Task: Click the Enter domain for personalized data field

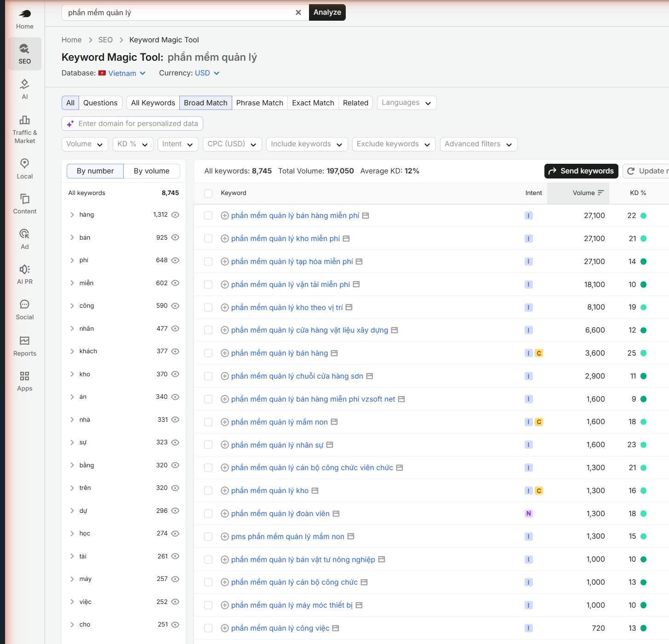Action: tap(132, 124)
